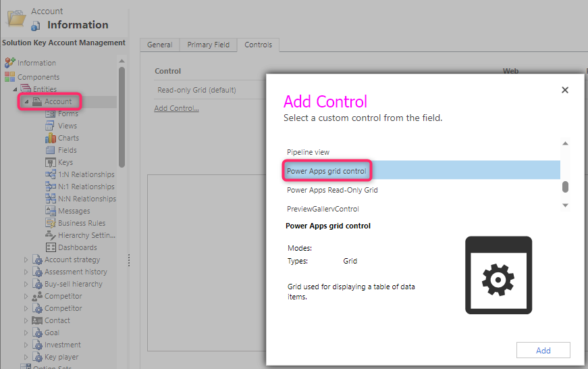Click the N:1 Relationships icon
This screenshot has height=369, width=588.
pyautogui.click(x=50, y=187)
